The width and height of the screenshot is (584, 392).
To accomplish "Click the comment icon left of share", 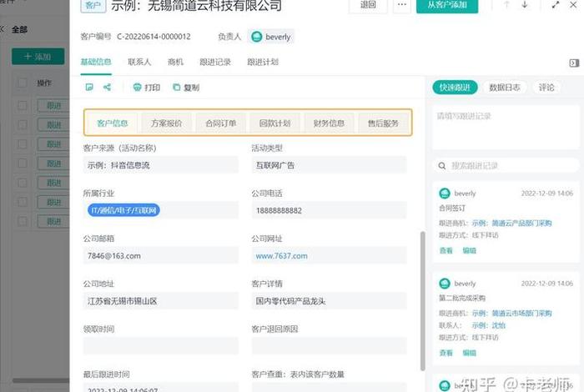I will tap(89, 87).
